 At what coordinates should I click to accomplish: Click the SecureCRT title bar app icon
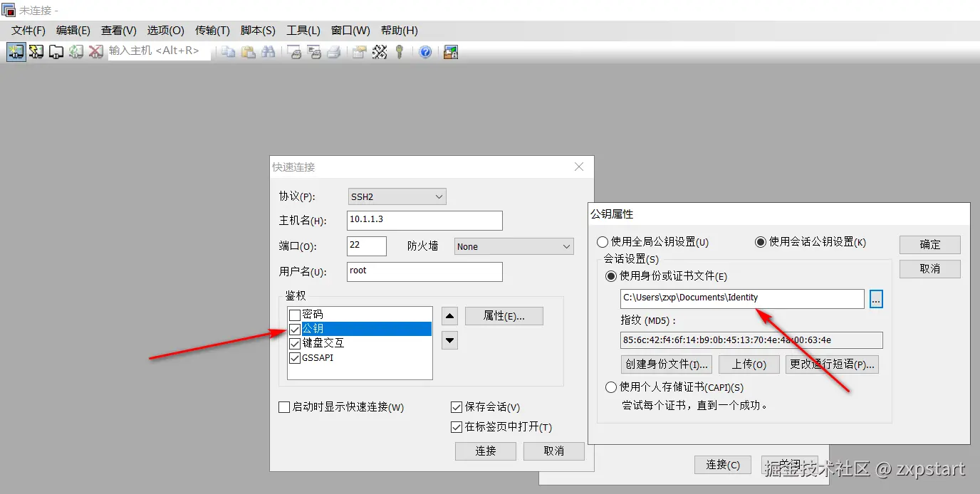(9, 10)
